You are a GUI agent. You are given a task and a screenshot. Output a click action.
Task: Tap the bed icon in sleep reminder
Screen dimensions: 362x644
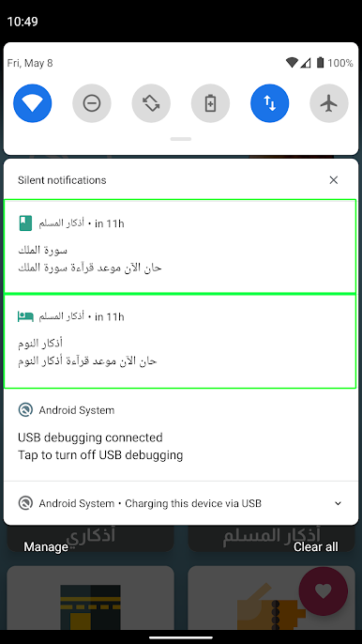[25, 316]
